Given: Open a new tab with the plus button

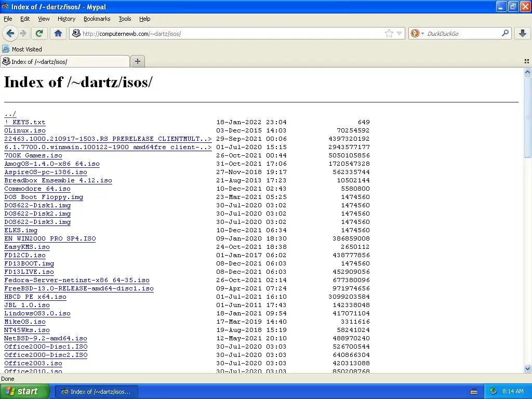Looking at the screenshot, I should point(137,61).
